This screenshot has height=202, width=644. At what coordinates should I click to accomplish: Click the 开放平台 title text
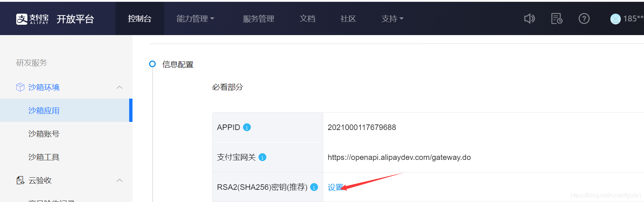point(75,19)
